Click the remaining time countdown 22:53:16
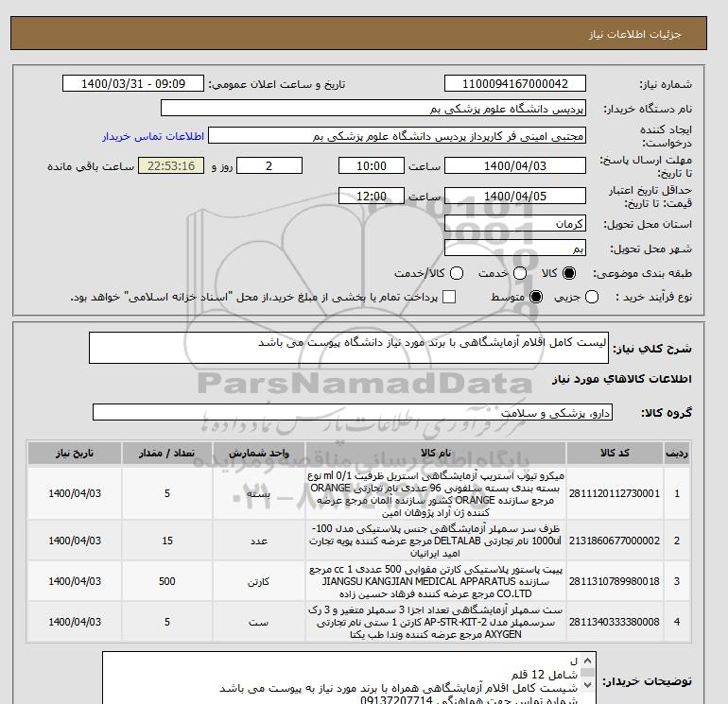728x704 pixels. point(171,165)
